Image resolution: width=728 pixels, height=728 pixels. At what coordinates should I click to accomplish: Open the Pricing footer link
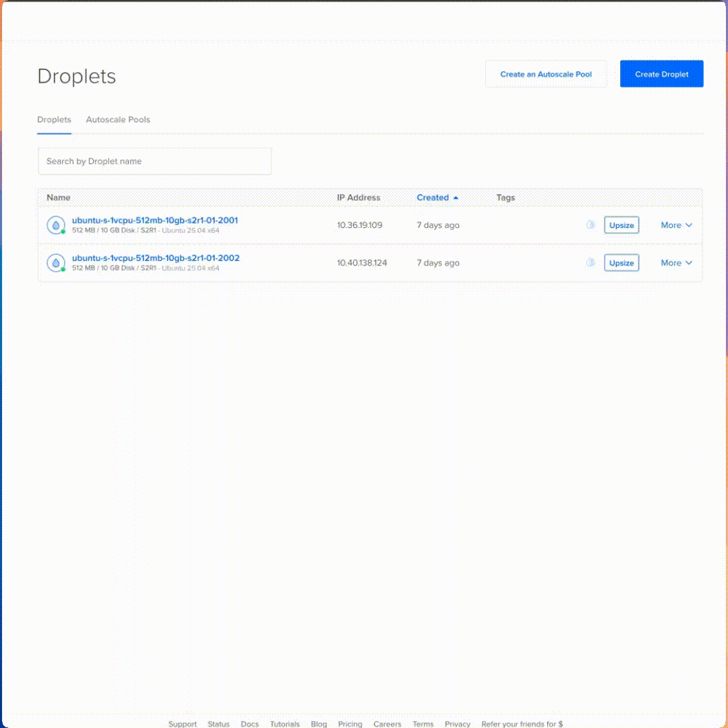click(x=350, y=724)
